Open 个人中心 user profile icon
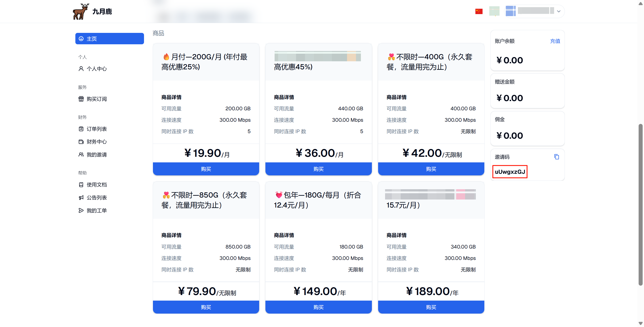 [x=81, y=69]
